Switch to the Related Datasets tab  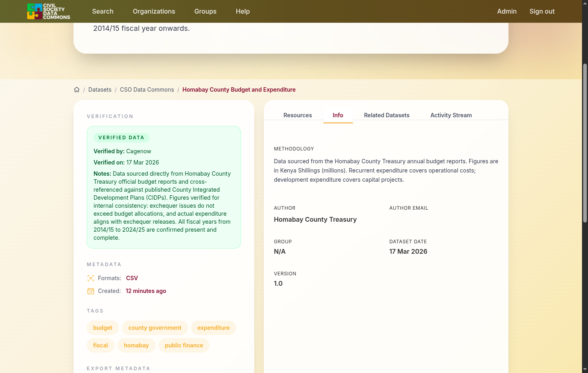point(387,115)
